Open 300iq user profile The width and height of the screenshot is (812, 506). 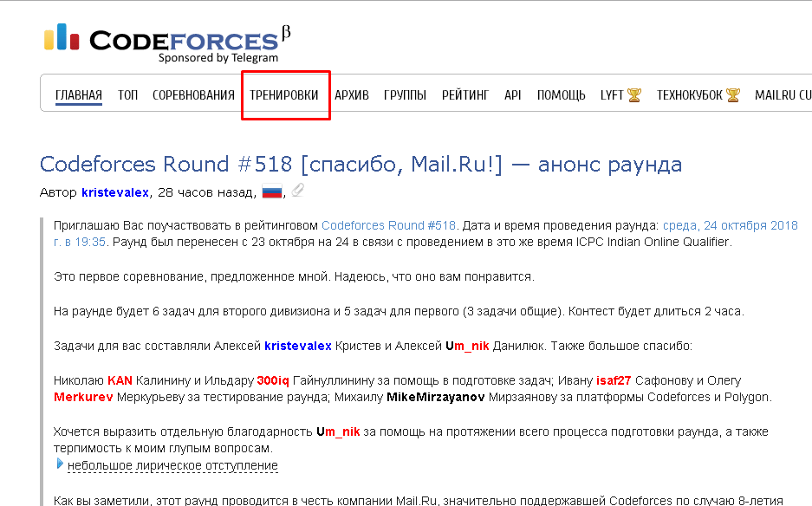pyautogui.click(x=273, y=380)
